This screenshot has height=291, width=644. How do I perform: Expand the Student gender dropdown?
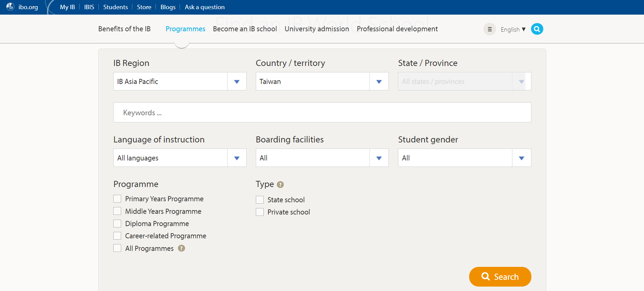(464, 158)
